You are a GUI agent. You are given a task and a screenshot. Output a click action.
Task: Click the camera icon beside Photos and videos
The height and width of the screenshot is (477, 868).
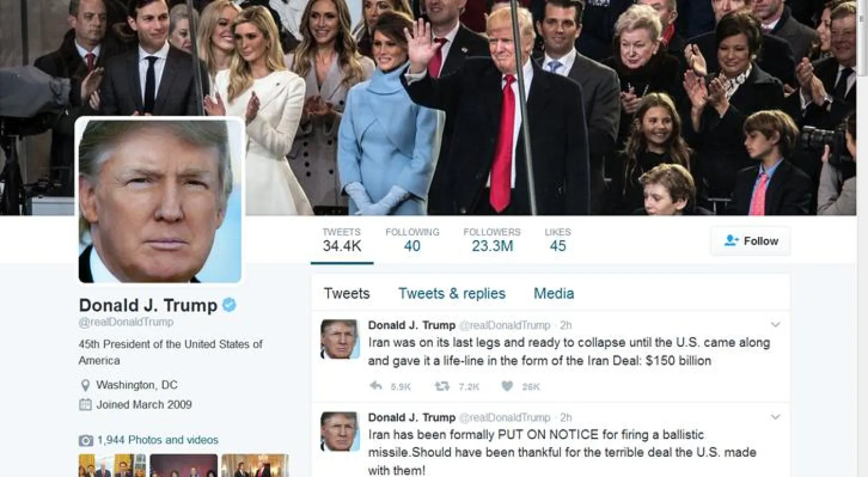tap(86, 441)
